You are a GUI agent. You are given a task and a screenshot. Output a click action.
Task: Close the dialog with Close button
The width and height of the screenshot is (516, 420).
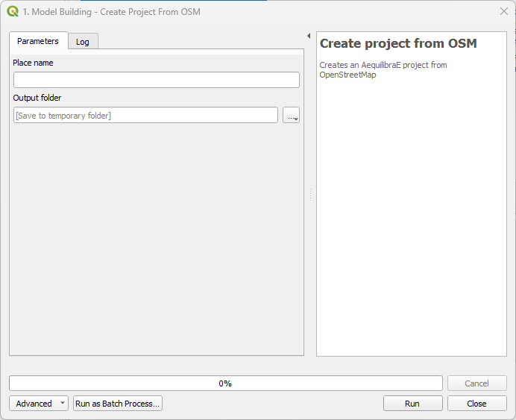tap(476, 403)
